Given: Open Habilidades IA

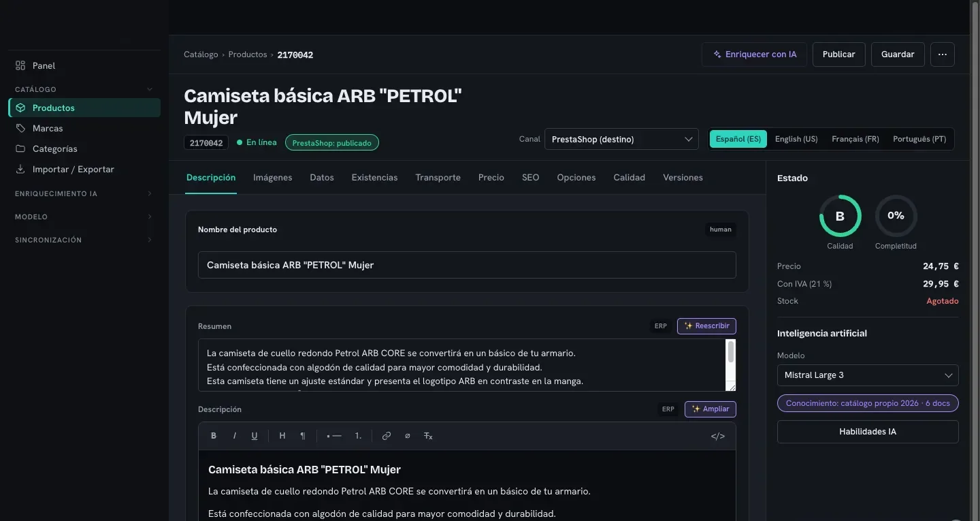Looking at the screenshot, I should coord(868,432).
